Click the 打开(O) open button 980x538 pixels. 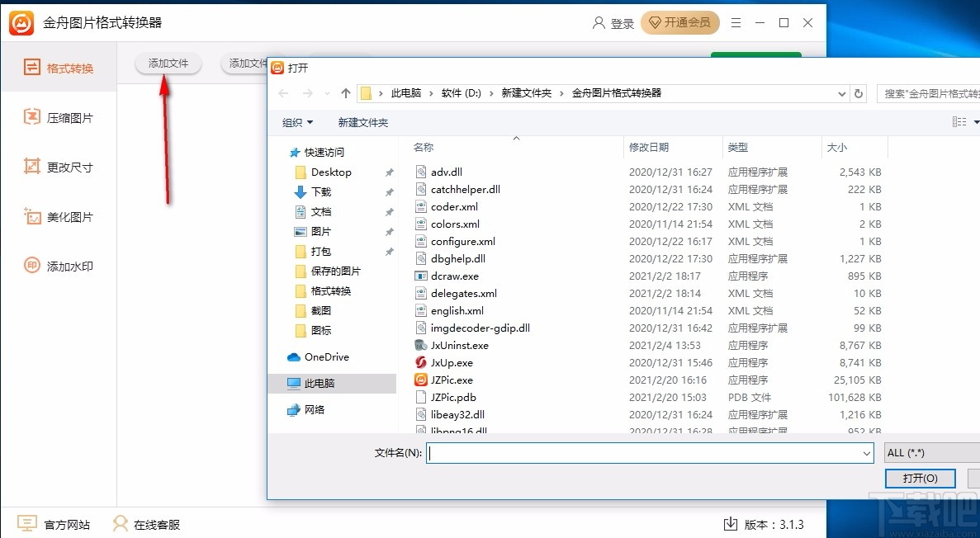pyautogui.click(x=920, y=478)
